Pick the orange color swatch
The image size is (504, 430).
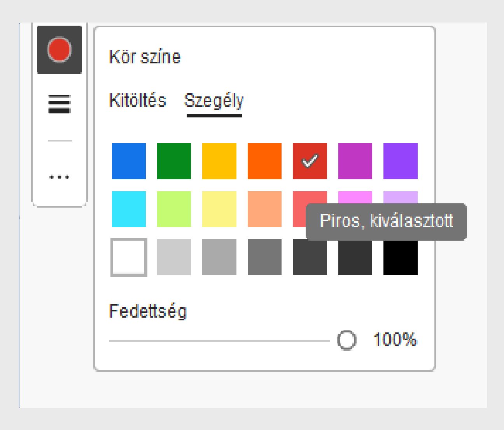pos(264,161)
